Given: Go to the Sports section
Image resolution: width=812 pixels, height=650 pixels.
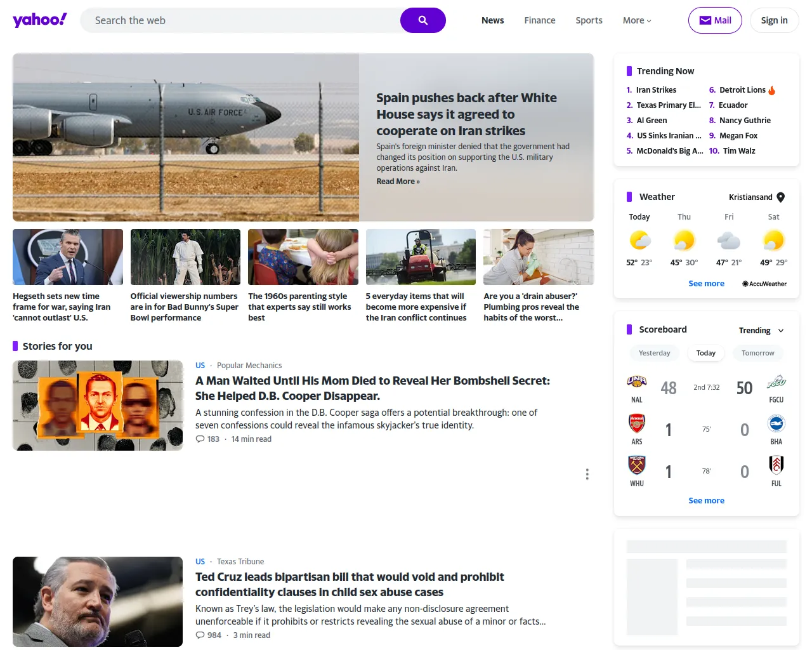Looking at the screenshot, I should coord(589,20).
